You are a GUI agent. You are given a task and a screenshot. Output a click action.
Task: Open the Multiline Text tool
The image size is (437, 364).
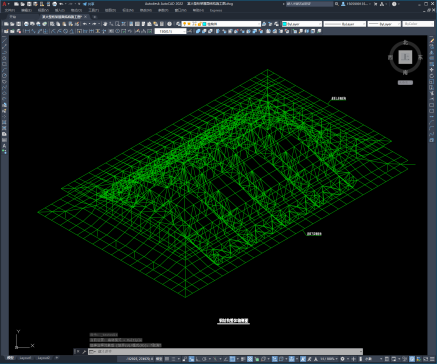[x=4, y=146]
